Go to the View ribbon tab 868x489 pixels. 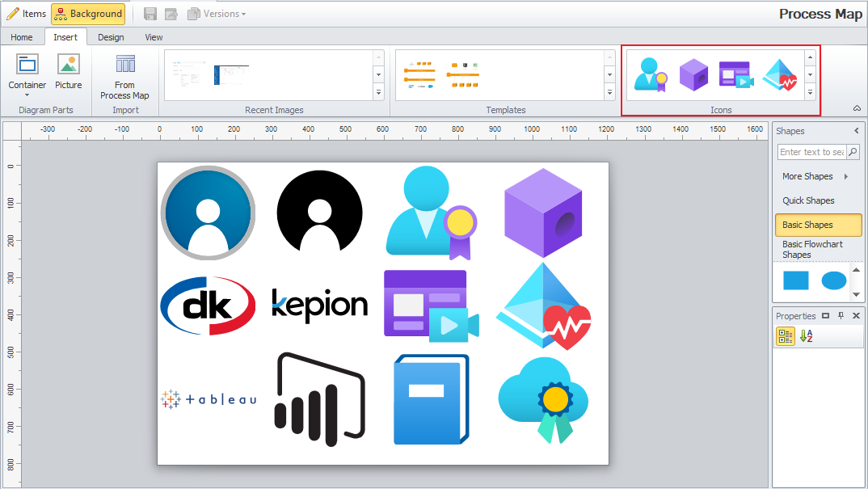click(154, 37)
